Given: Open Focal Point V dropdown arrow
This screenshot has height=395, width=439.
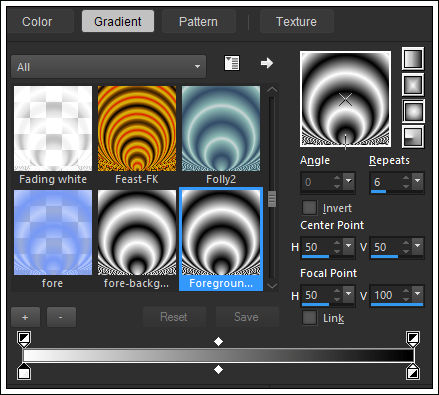Looking at the screenshot, I should [x=417, y=294].
